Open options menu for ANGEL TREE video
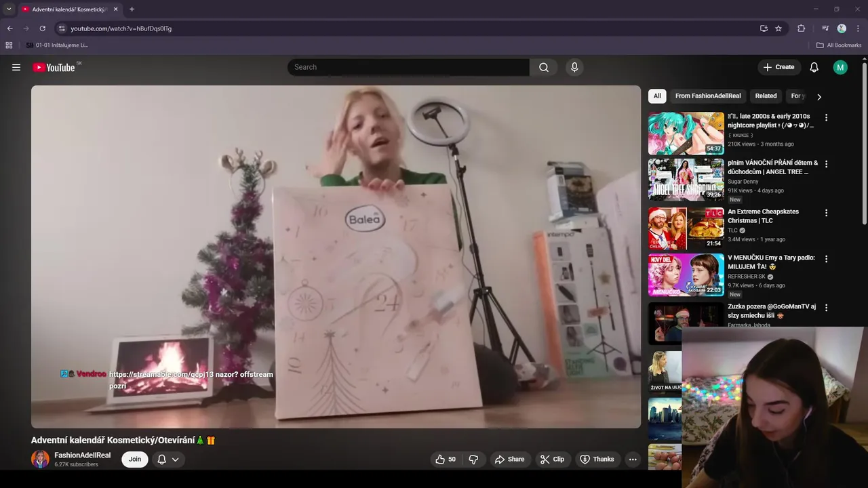 [x=826, y=164]
